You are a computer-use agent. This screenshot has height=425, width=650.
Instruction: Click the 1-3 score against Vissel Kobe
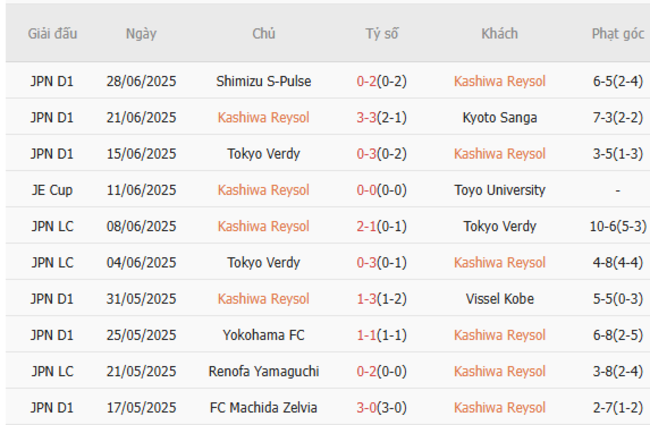(367, 298)
